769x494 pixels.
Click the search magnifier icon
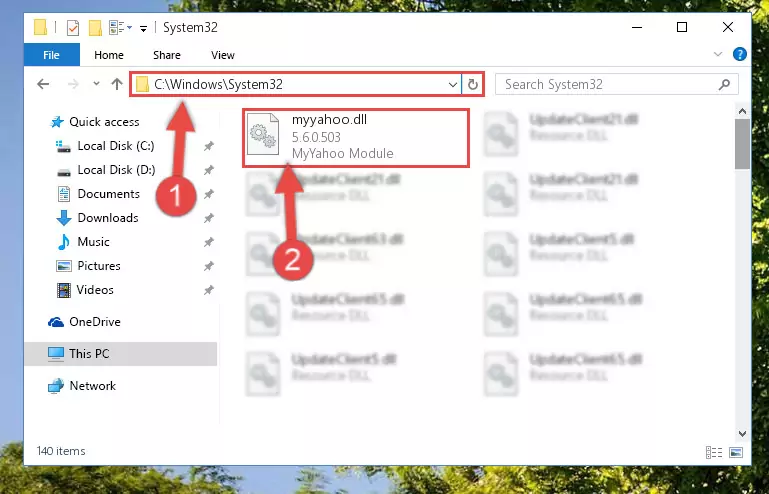pyautogui.click(x=724, y=84)
